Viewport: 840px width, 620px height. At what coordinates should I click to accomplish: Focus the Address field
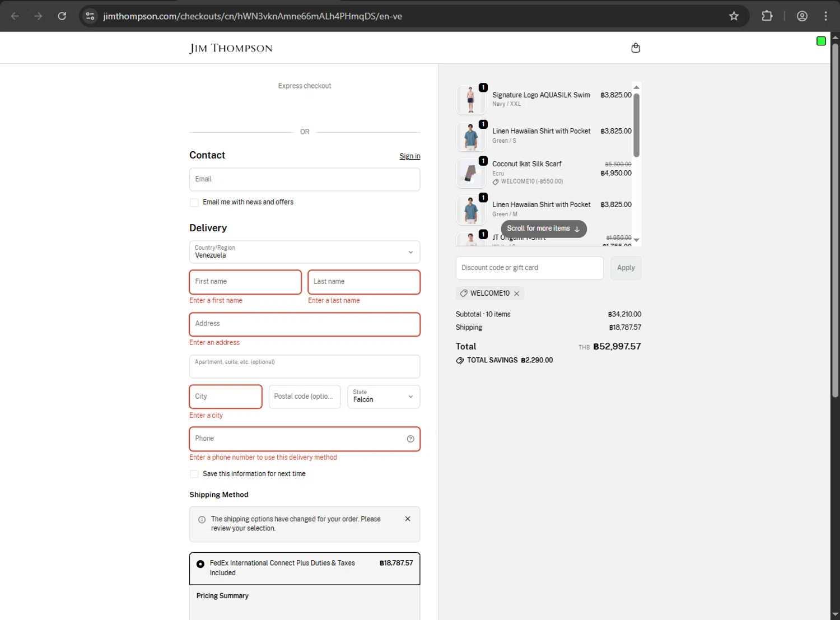click(x=305, y=324)
